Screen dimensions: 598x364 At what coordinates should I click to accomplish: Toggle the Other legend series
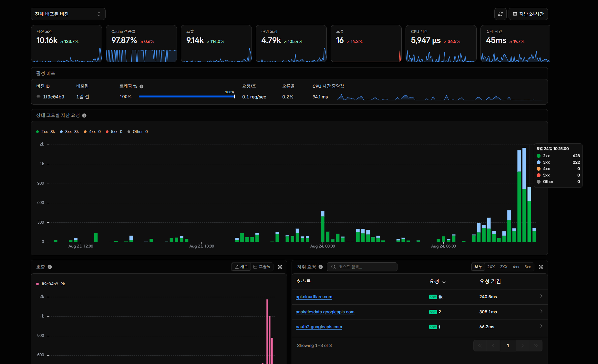pos(138,132)
